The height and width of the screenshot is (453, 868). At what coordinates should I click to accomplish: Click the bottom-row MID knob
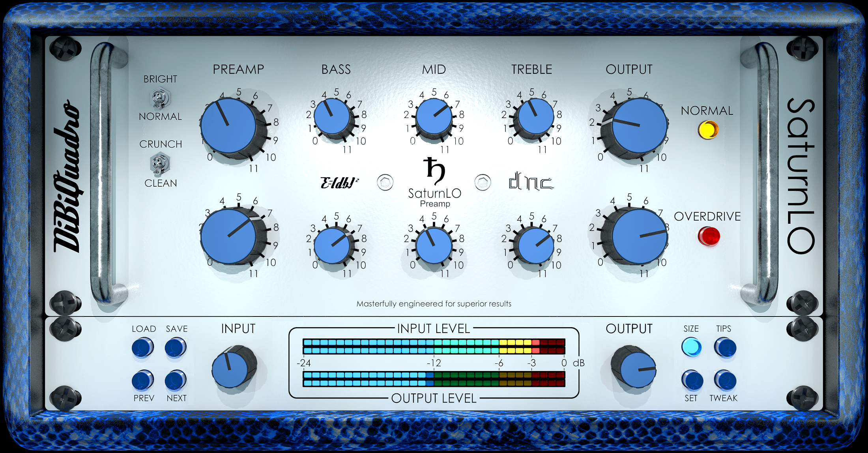pyautogui.click(x=434, y=245)
